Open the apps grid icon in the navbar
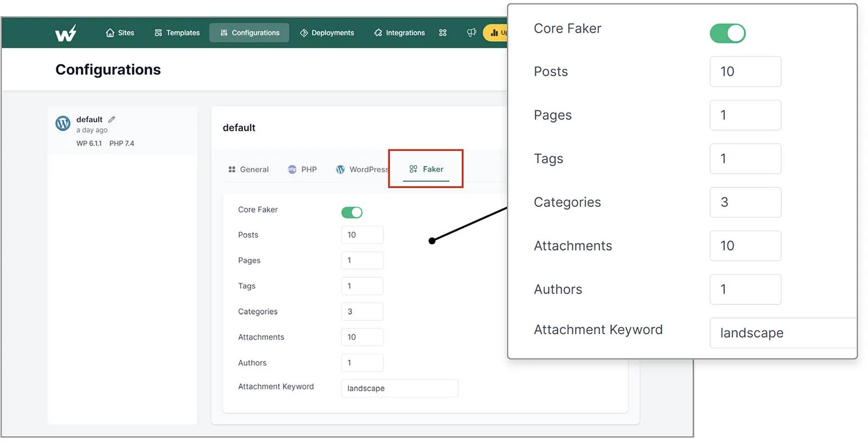Screen dimensions: 868x447 [x=443, y=33]
